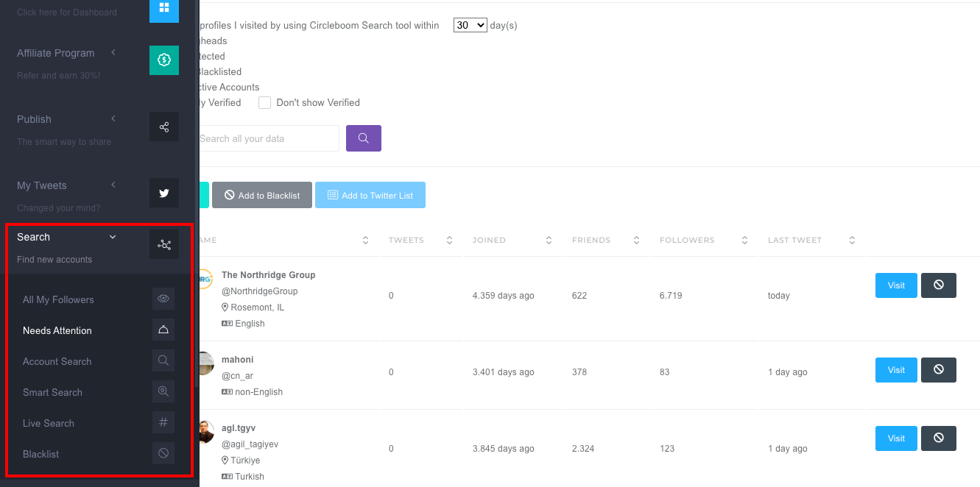Blacklist agl.tgyv with the ban button
The height and width of the screenshot is (487, 980).
coord(939,438)
